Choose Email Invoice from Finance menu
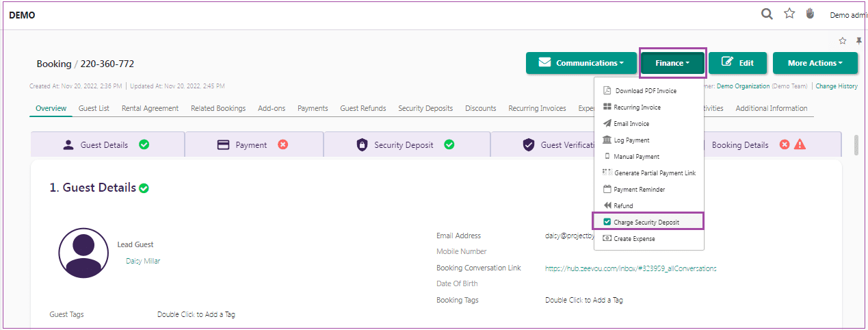 [649, 123]
